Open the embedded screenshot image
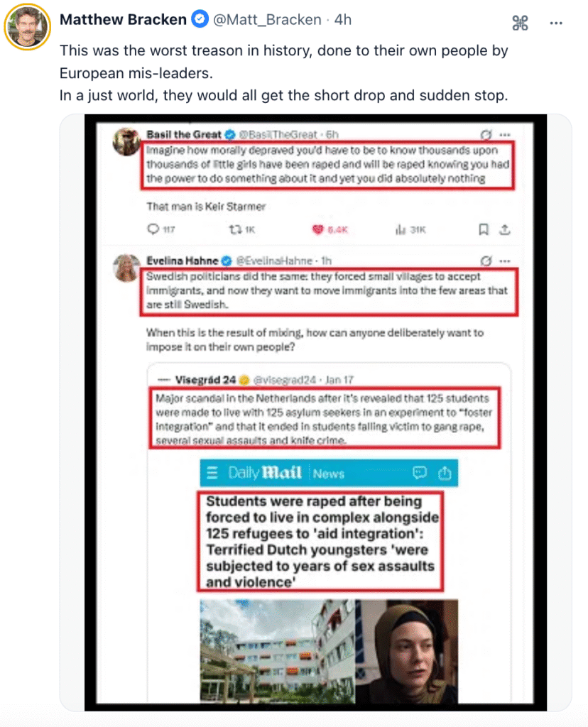Viewport: 588px width, 727px height. click(x=315, y=412)
